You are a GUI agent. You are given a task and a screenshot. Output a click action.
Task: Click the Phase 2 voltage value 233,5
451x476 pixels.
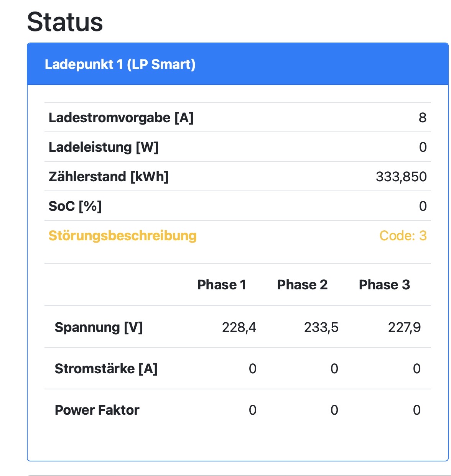point(321,327)
